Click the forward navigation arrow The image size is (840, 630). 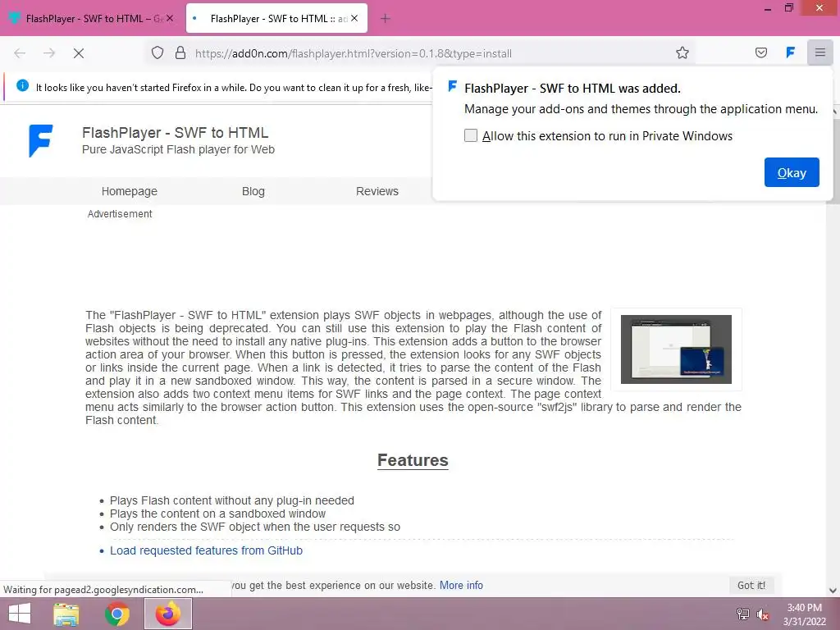pos(49,53)
